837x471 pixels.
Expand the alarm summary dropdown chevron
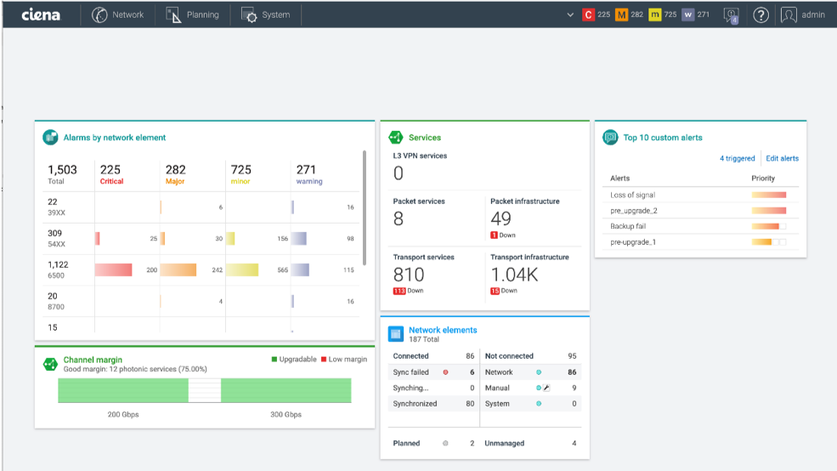click(571, 15)
